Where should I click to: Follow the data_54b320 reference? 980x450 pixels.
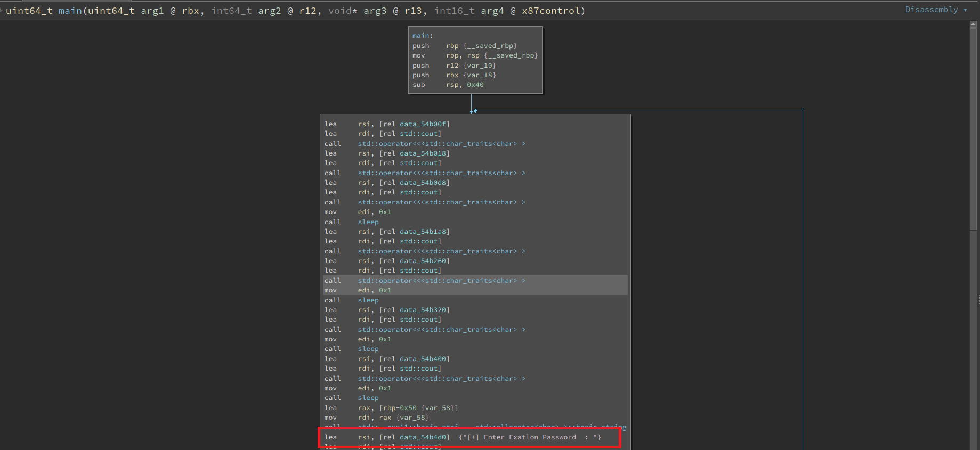[423, 310]
